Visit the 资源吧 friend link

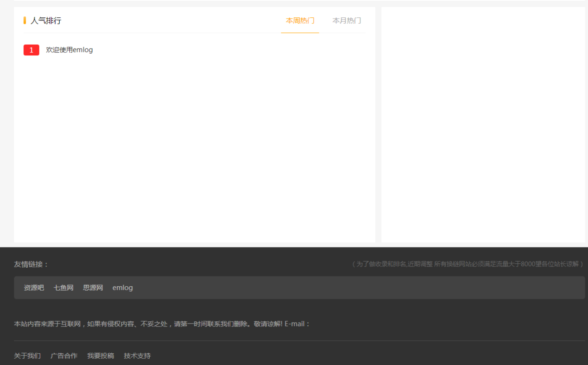pos(34,288)
